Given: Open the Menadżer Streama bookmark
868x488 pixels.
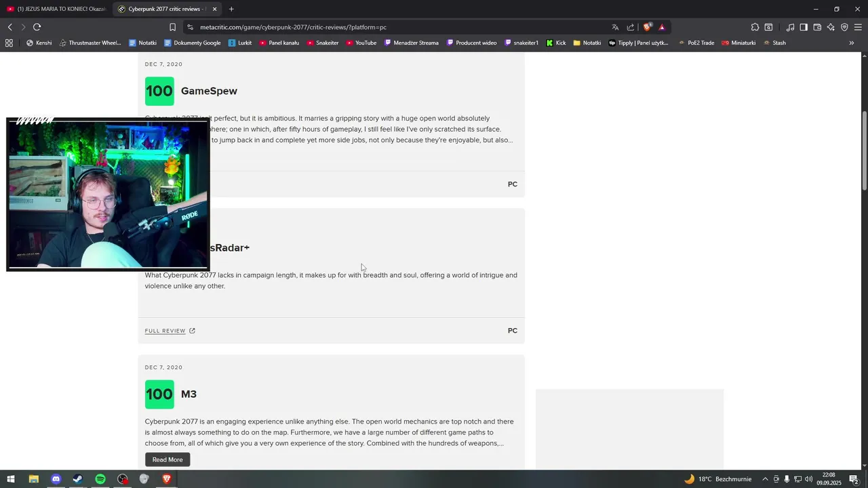Looking at the screenshot, I should click(x=411, y=43).
